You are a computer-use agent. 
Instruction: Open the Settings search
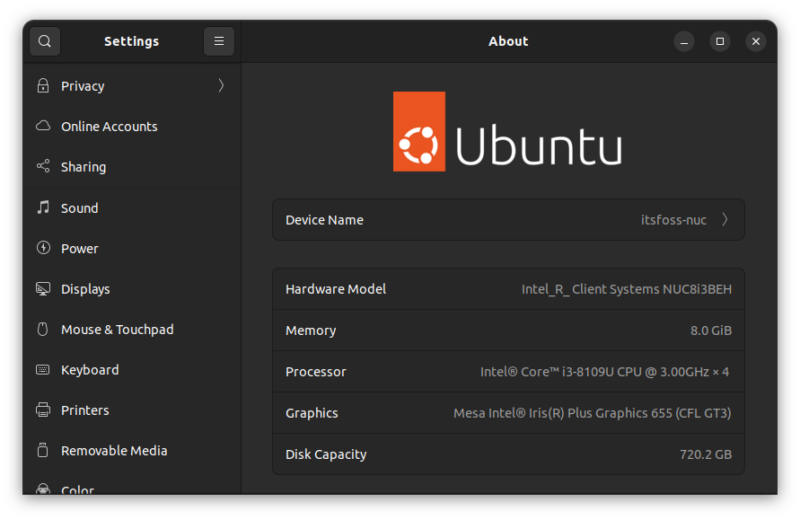tap(45, 41)
